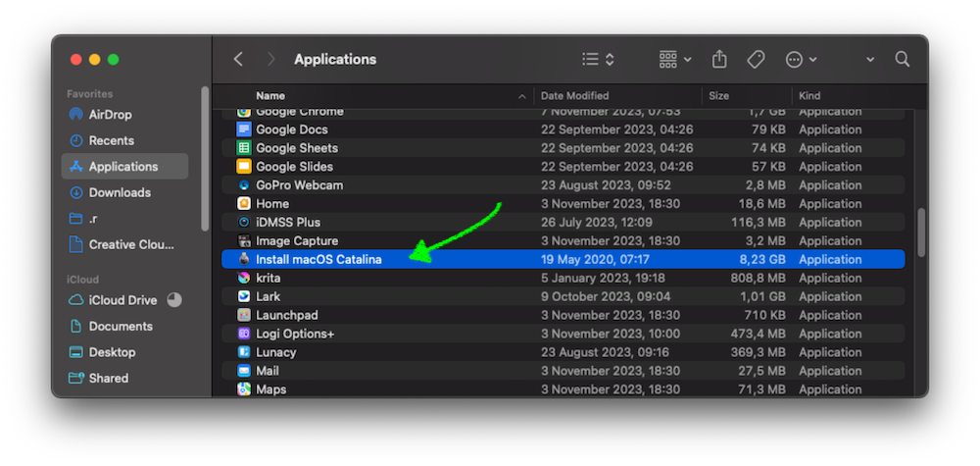The height and width of the screenshot is (466, 980).
Task: Select the Image Capture row name
Action: (297, 240)
